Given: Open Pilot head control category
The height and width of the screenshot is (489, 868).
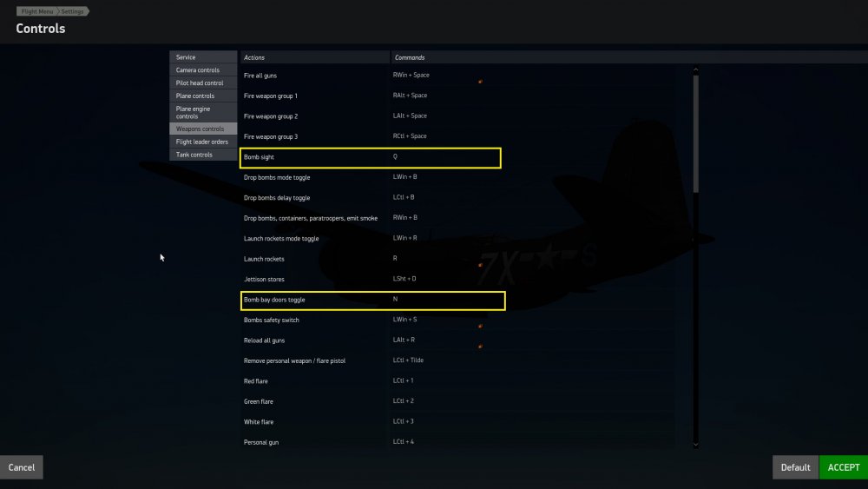Looking at the screenshot, I should click(203, 83).
